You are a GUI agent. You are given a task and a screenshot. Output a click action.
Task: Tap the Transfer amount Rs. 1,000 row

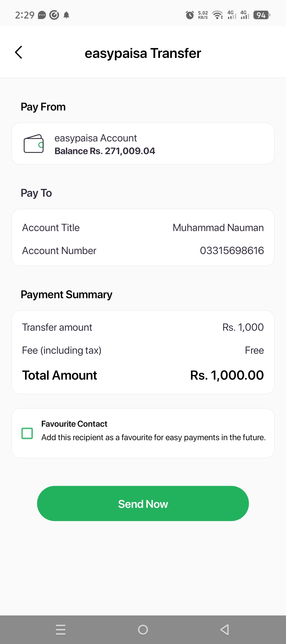tap(143, 327)
